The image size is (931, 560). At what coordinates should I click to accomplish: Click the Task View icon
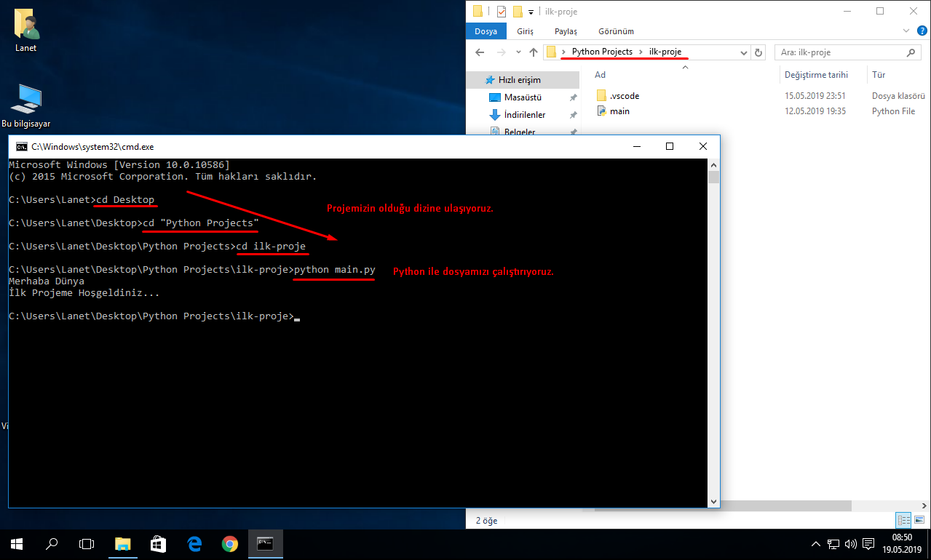[x=87, y=544]
